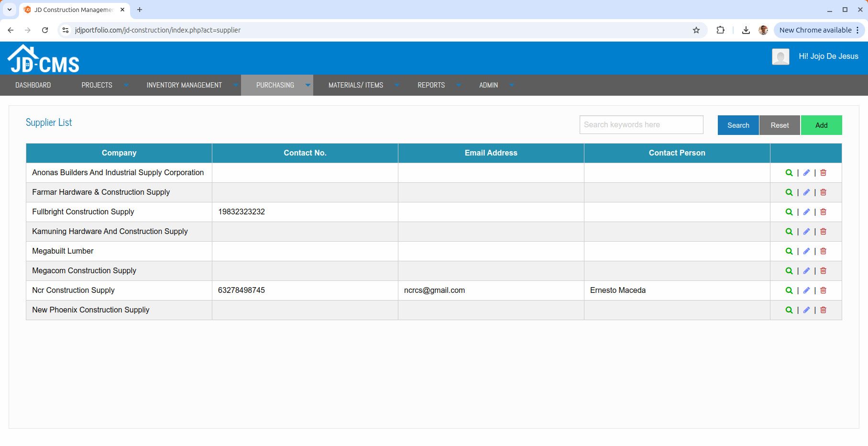Expand the Inventory Management dropdown arrow
This screenshot has height=446, width=868.
(236, 85)
